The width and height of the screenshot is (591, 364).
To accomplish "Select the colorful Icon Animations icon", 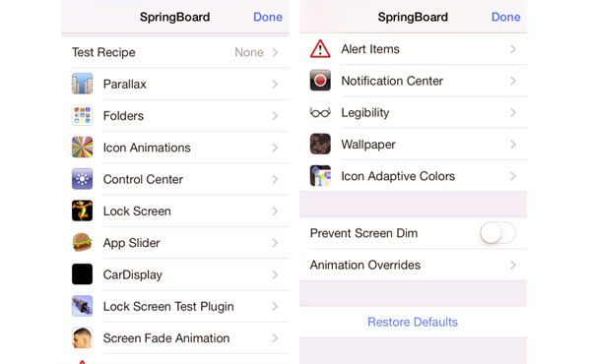I will click(82, 148).
